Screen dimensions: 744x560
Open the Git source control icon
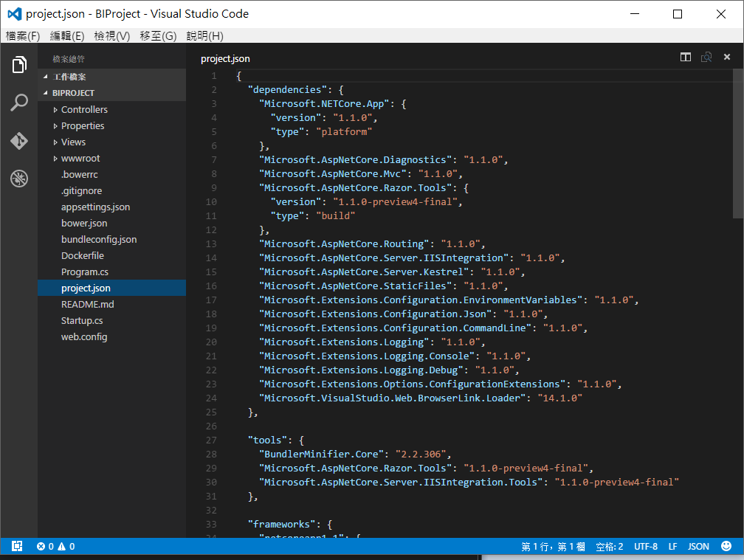19,141
